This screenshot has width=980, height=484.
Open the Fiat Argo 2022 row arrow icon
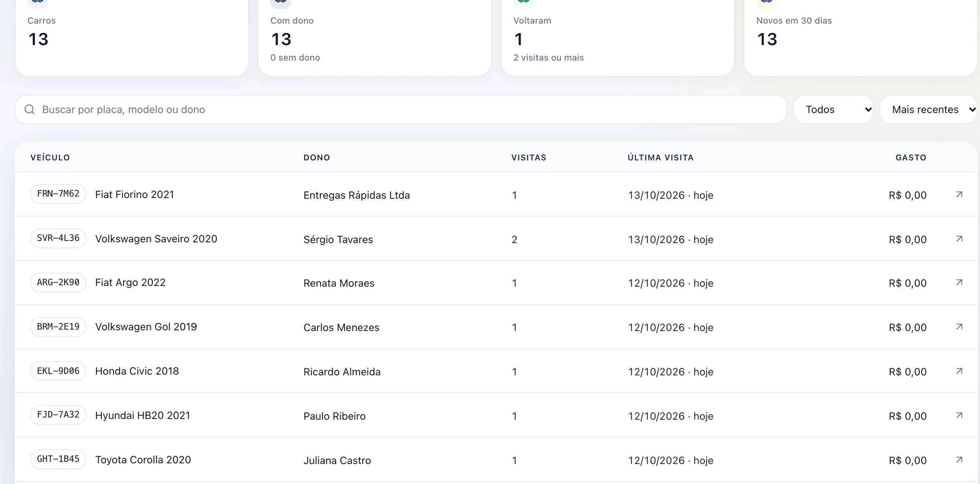(959, 283)
